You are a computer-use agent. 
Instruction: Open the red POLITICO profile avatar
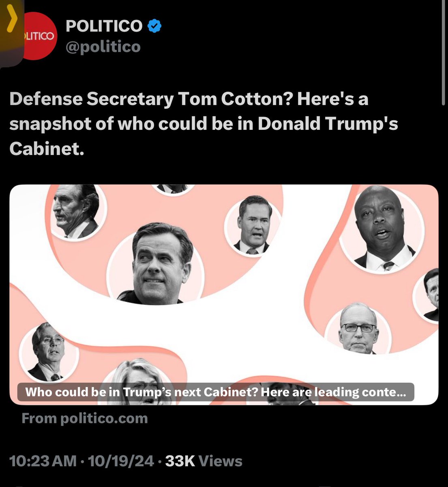click(36, 37)
